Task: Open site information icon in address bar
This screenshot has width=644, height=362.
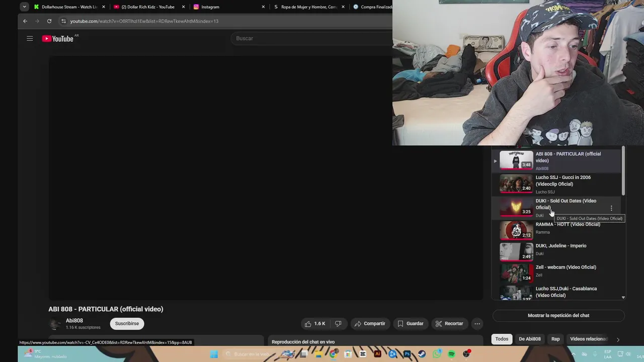Action: [x=63, y=21]
